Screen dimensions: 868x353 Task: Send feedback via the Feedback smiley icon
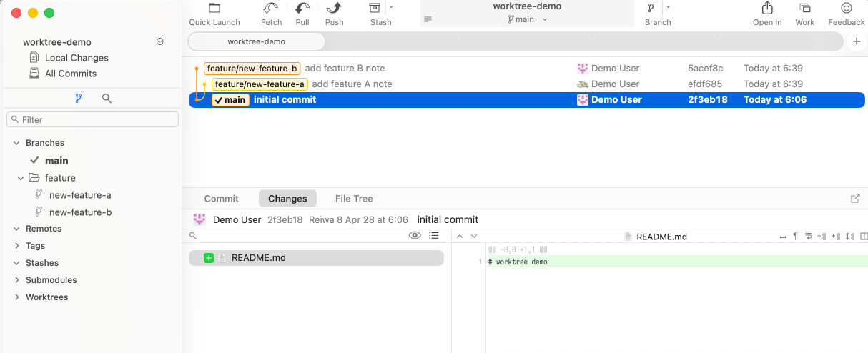tap(847, 8)
